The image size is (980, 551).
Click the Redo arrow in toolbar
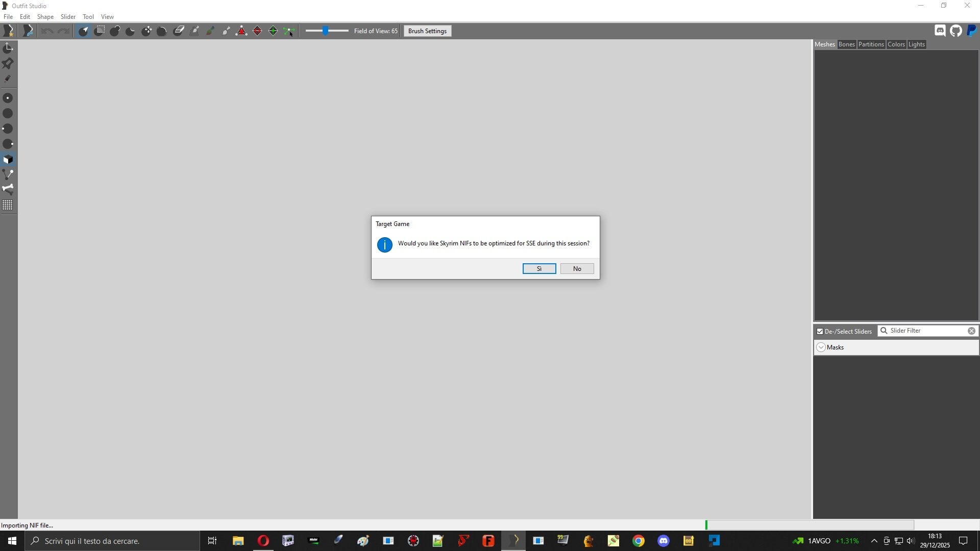point(63,31)
